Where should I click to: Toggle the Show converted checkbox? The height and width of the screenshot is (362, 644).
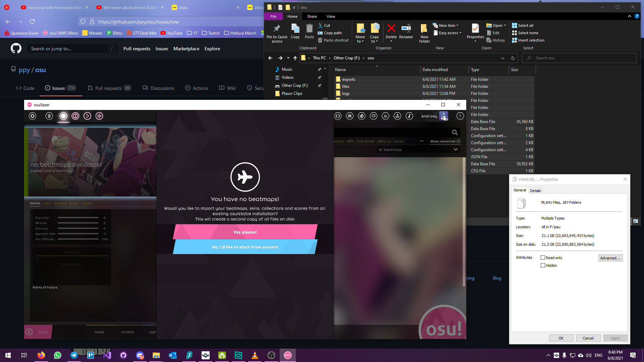(459, 141)
